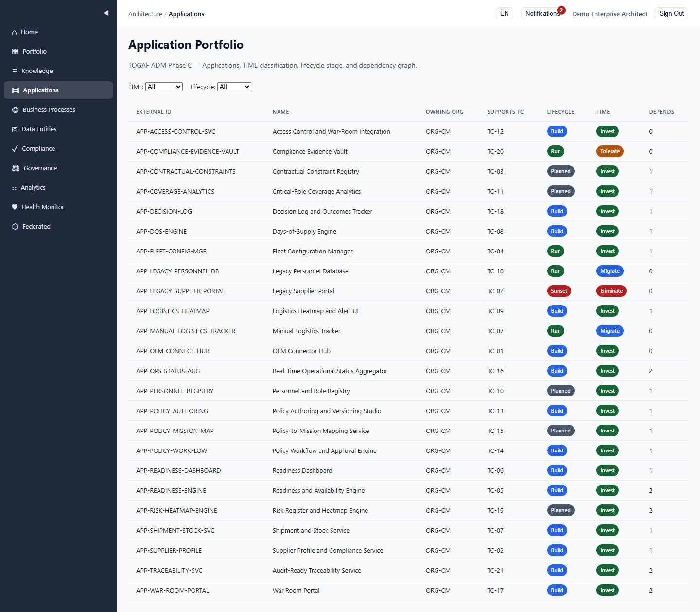Click the Home house icon in sidebar
This screenshot has width=700, height=612.
(15, 32)
